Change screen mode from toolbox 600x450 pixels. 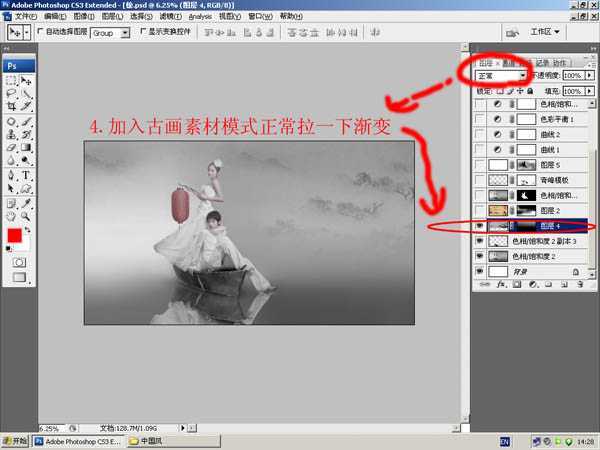[19, 277]
